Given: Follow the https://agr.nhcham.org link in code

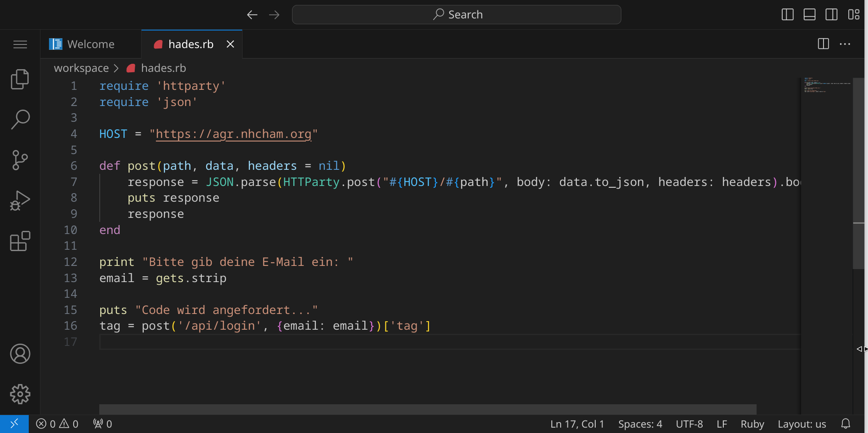Looking at the screenshot, I should [x=233, y=134].
